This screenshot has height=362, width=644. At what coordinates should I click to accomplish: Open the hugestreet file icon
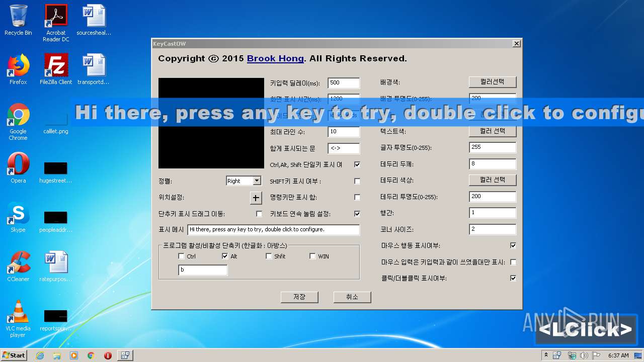click(x=56, y=172)
